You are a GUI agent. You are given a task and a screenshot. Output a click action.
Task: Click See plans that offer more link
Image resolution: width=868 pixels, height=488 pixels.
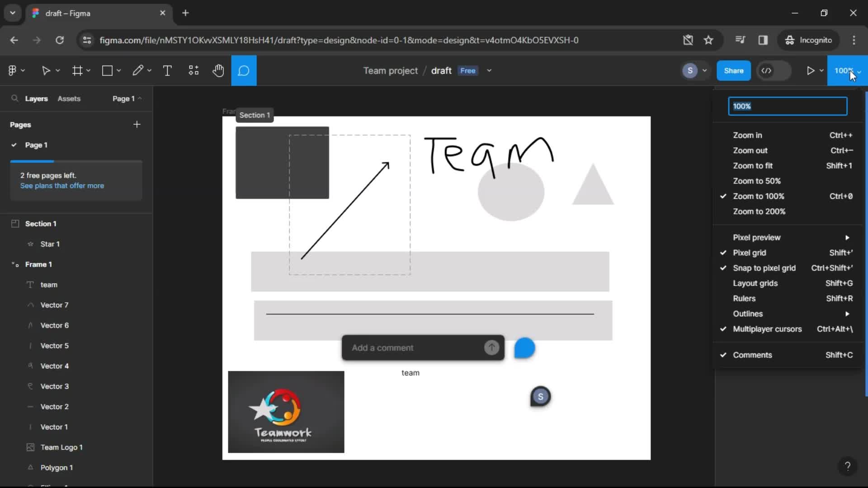[62, 185]
